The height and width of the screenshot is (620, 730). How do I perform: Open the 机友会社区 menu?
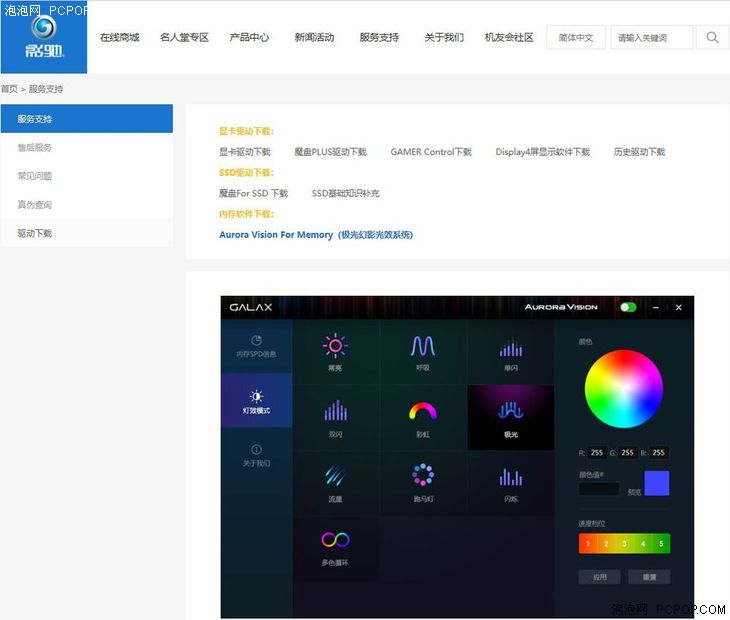click(x=509, y=37)
